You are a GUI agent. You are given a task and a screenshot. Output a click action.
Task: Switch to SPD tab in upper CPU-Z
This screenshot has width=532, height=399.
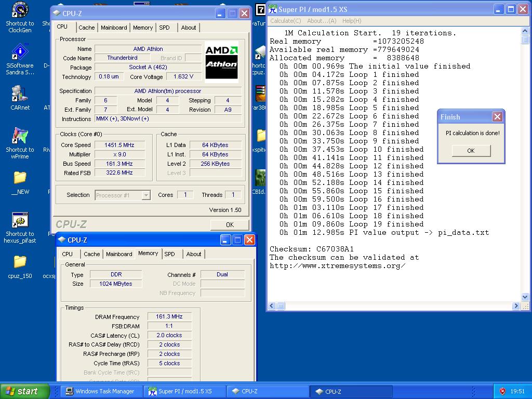click(164, 28)
